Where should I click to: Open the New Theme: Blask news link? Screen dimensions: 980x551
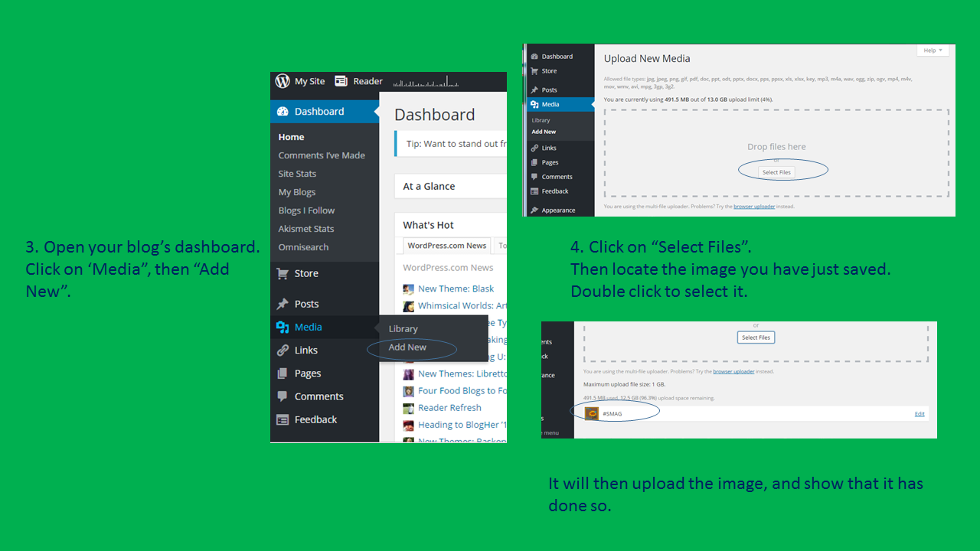click(x=456, y=289)
